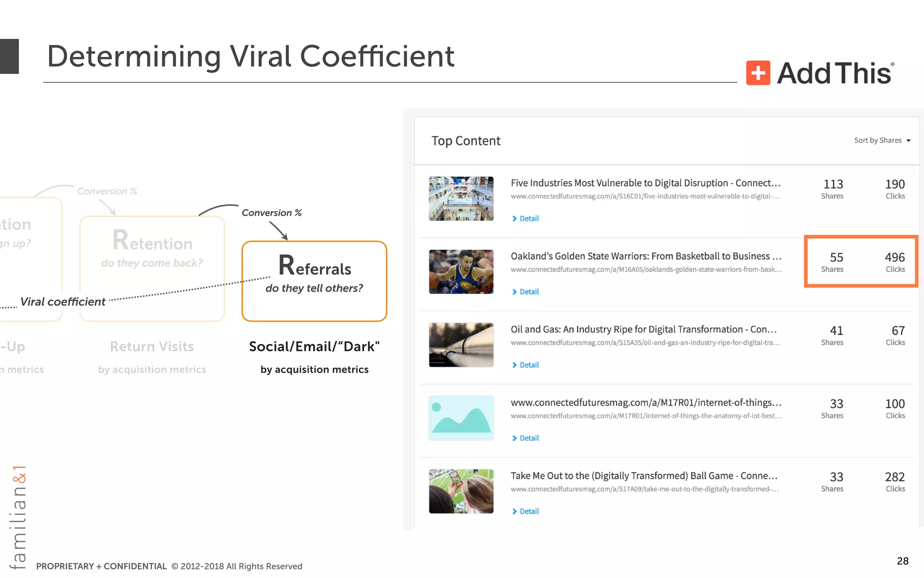Open the basketball player thumbnail
The height and width of the screenshot is (578, 924).
pos(461,272)
